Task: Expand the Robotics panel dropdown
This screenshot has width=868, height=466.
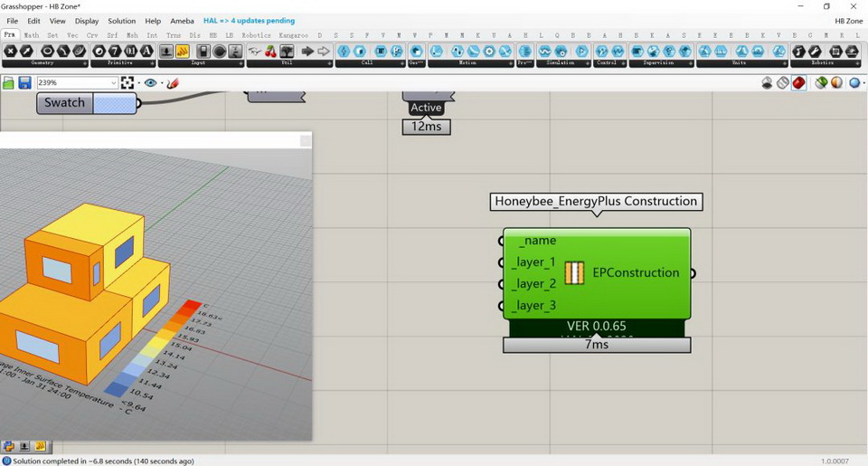Action: (x=860, y=63)
